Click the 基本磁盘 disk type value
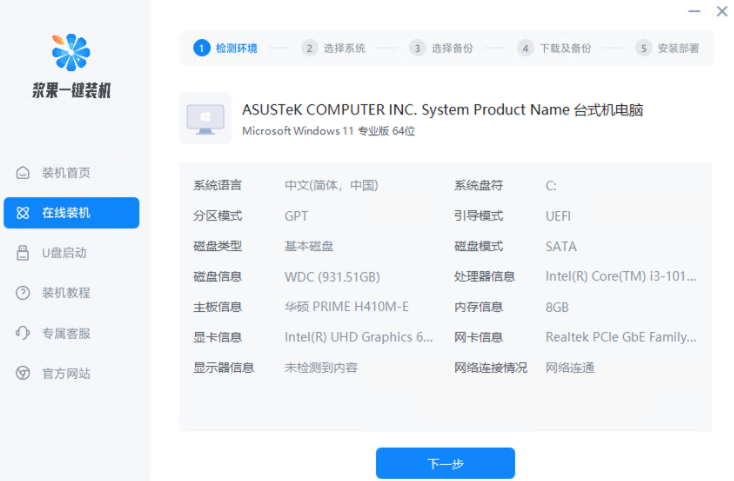Viewport: 734px width, 481px height. pyautogui.click(x=309, y=246)
